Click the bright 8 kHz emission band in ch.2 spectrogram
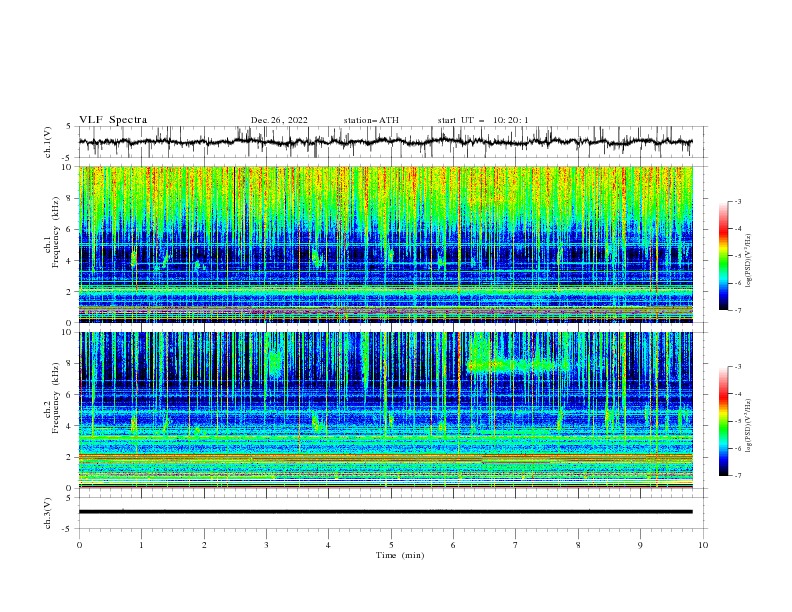The image size is (792, 612). (x=518, y=365)
